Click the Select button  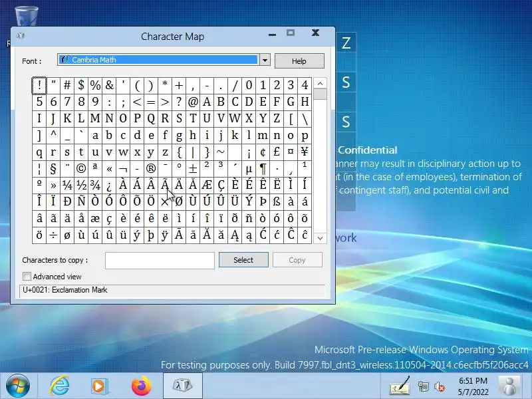point(243,260)
